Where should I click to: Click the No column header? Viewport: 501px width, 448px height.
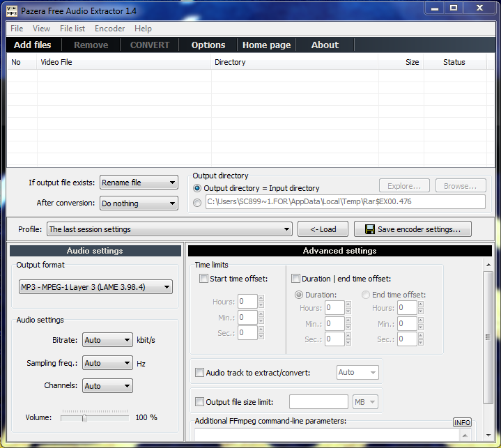pos(22,62)
